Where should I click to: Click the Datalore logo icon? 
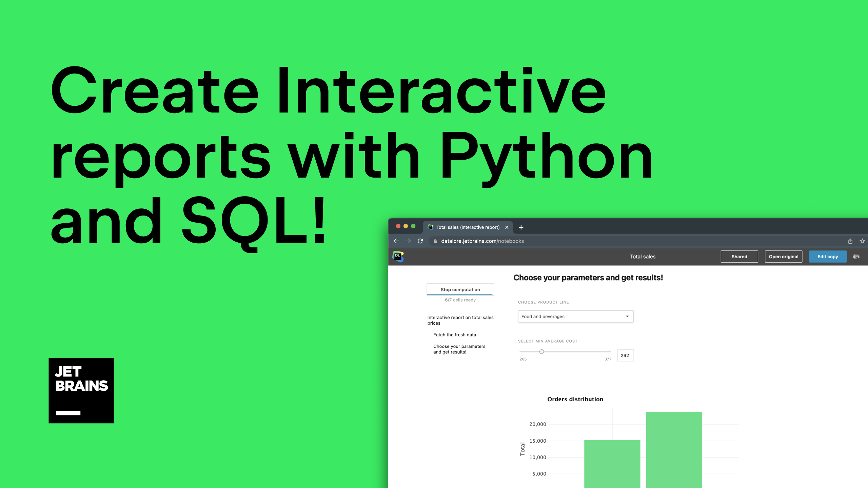398,257
